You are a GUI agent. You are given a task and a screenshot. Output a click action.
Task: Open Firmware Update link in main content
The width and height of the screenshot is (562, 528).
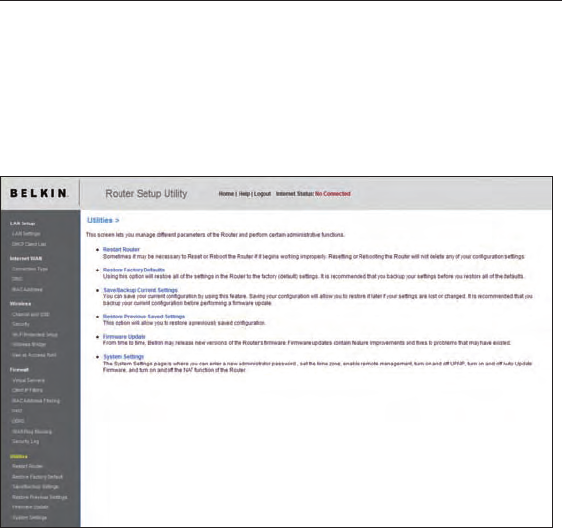click(124, 337)
